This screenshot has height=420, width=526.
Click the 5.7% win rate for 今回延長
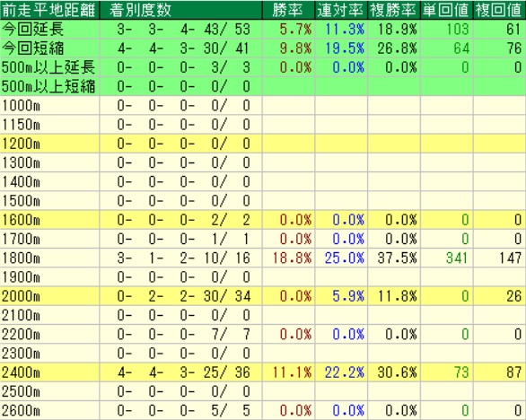click(x=295, y=30)
